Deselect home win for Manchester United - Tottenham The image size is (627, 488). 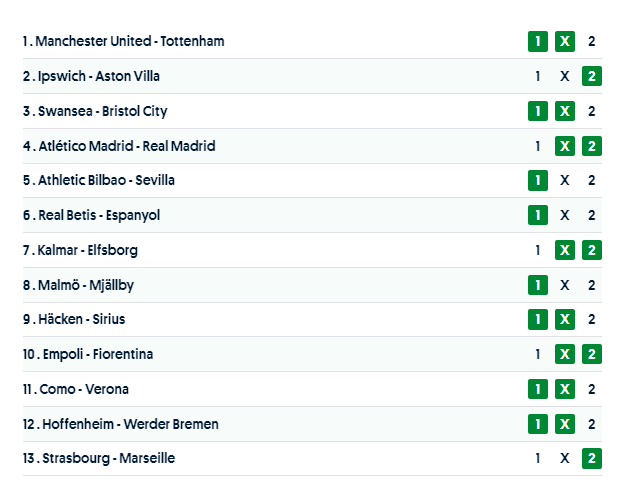tap(538, 41)
